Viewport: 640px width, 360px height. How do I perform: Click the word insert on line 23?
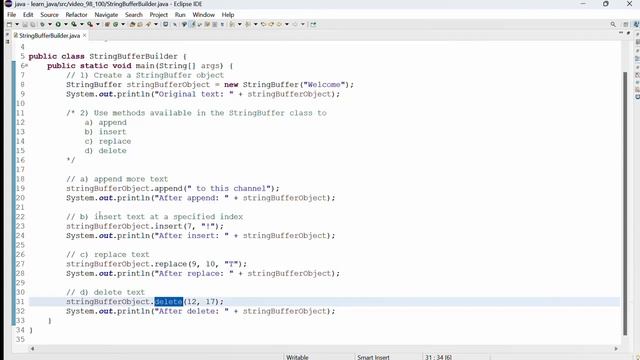(x=169, y=226)
